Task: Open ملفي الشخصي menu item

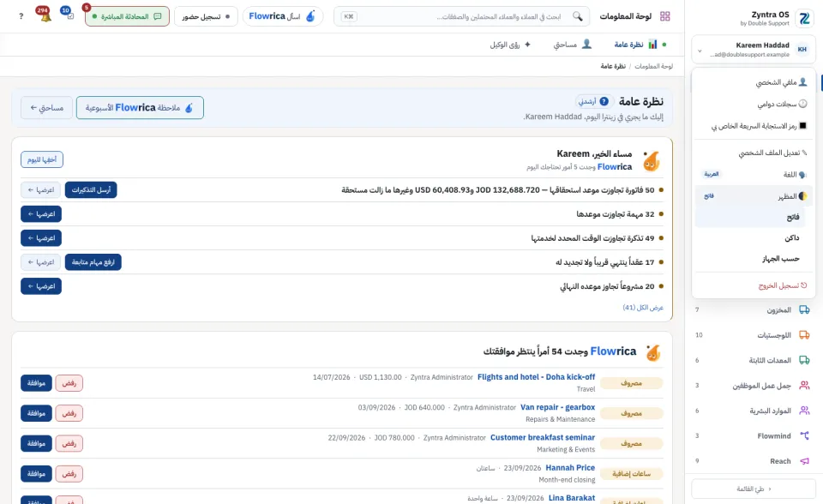Action: click(754, 82)
